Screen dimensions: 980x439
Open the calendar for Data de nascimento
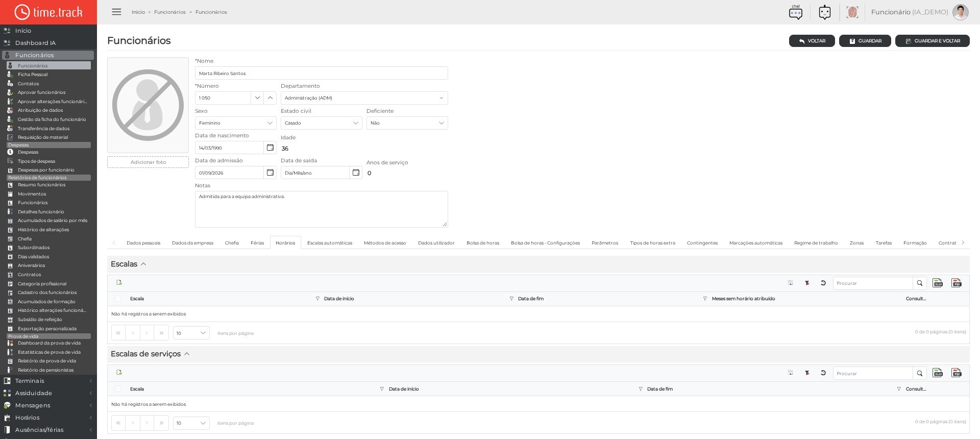click(x=270, y=148)
